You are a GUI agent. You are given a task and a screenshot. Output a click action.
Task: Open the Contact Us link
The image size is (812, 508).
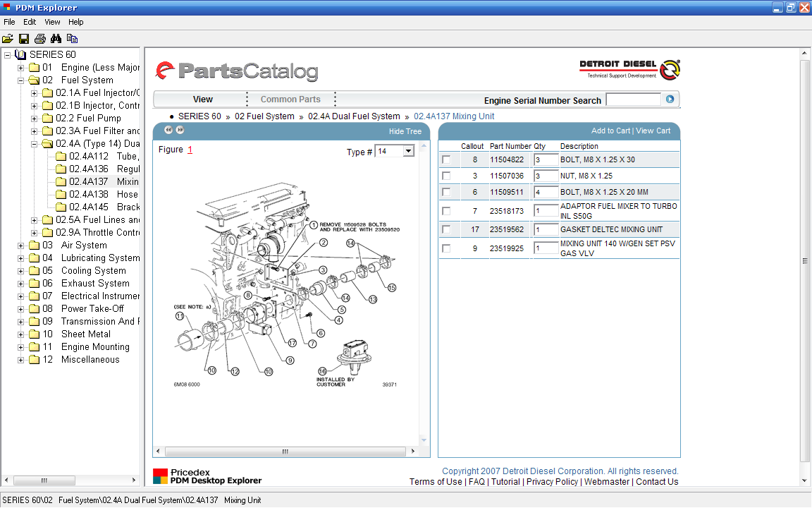coord(657,482)
